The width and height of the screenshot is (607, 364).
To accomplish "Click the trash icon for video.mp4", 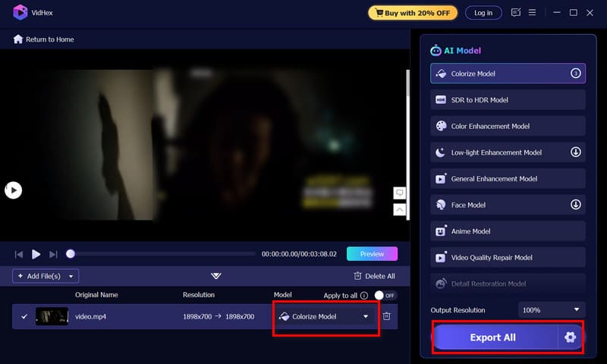I will tap(386, 316).
